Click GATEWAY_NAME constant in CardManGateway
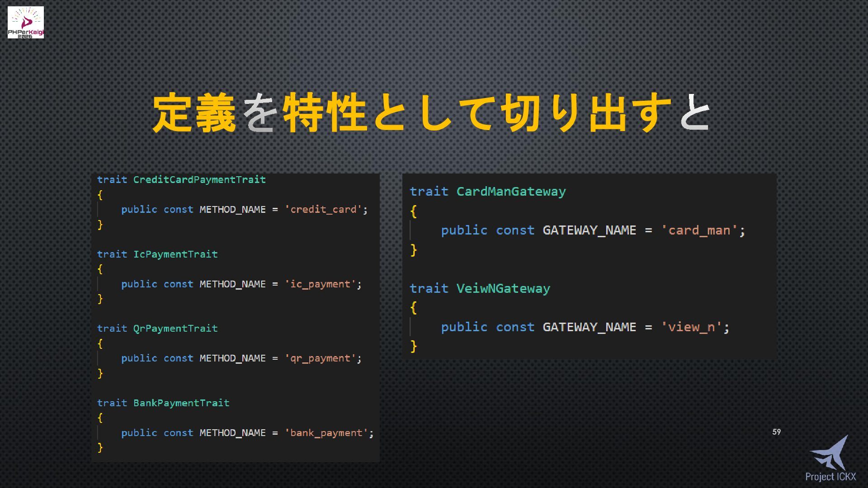The width and height of the screenshot is (868, 488). (589, 230)
